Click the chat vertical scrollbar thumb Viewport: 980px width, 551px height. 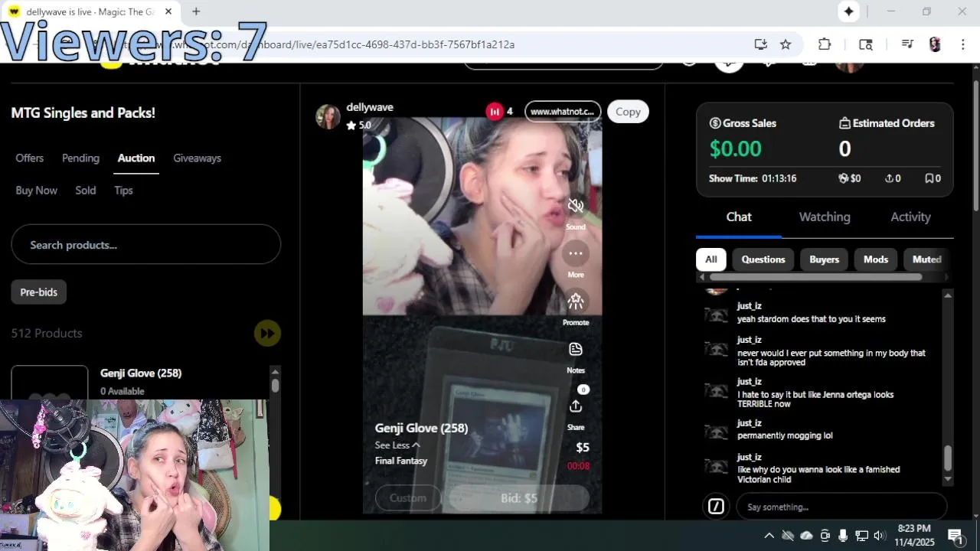[948, 458]
